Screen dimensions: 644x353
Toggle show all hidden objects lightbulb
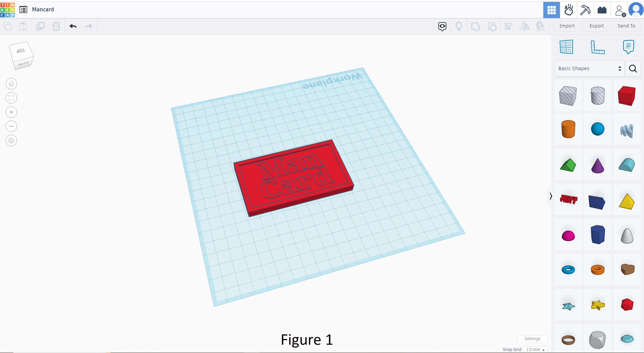459,26
